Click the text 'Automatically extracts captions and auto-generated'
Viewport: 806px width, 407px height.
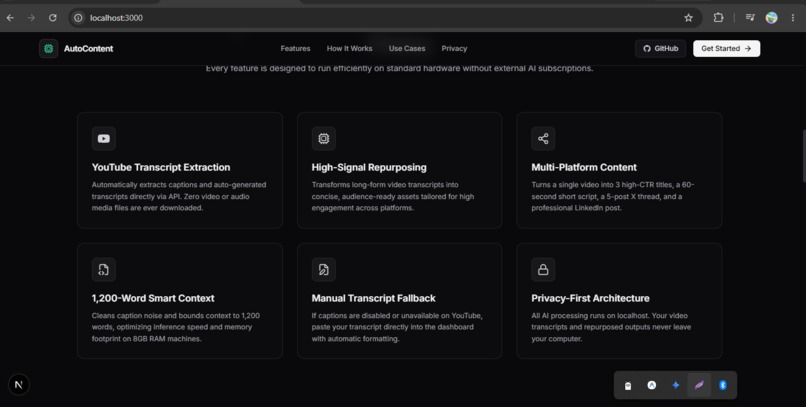(179, 184)
